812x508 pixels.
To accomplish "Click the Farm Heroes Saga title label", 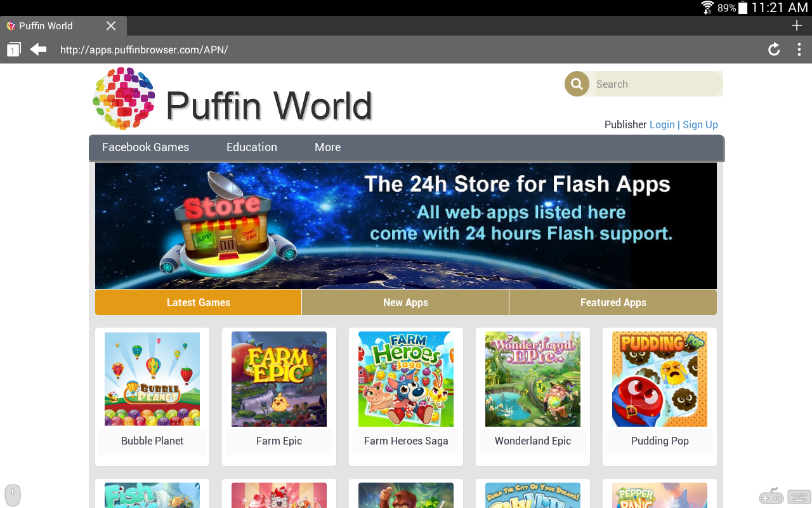I will pos(406,441).
